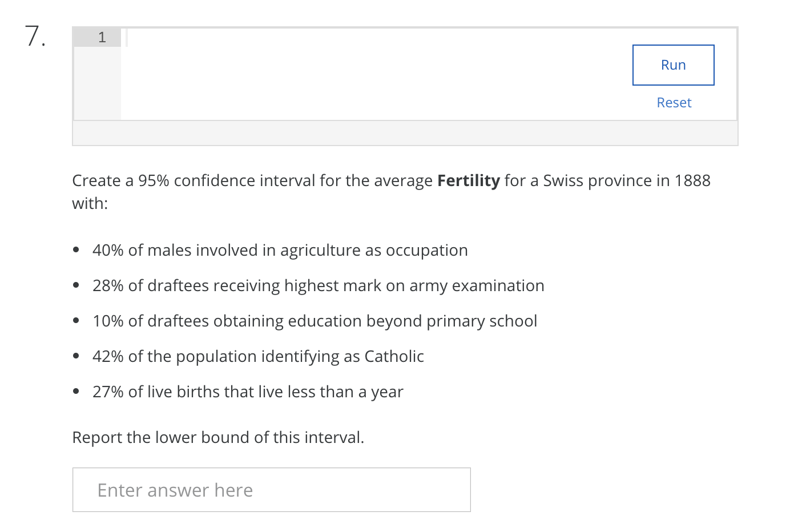Click the Run button
This screenshot has width=790, height=532.
673,65
